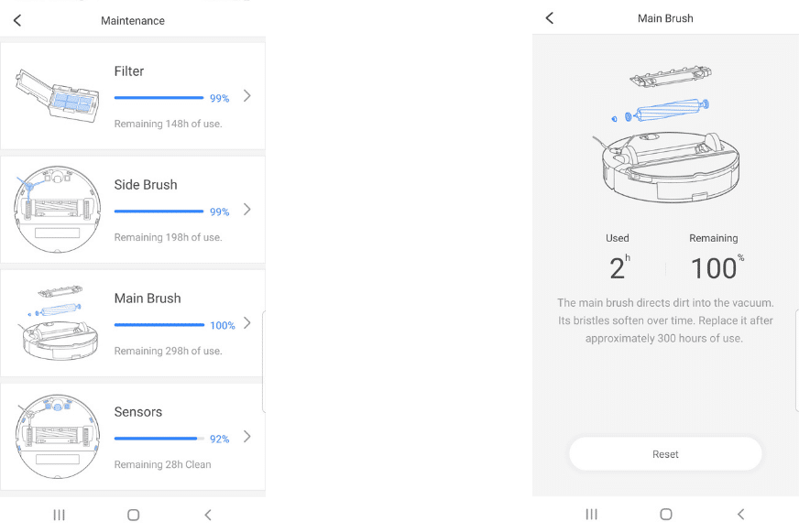The image size is (799, 532).
Task: Open Side Brush details with the chevron
Action: click(246, 211)
